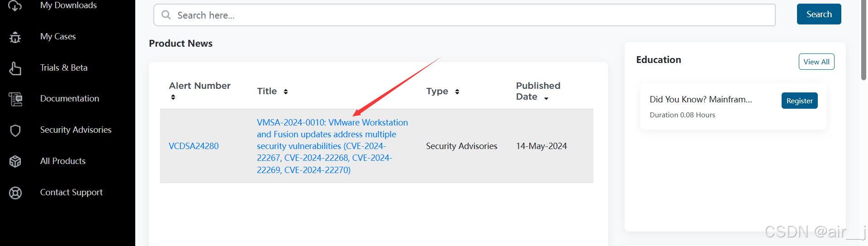Viewport: 868px width, 246px height.
Task: Open Contact Support page
Action: tap(71, 193)
